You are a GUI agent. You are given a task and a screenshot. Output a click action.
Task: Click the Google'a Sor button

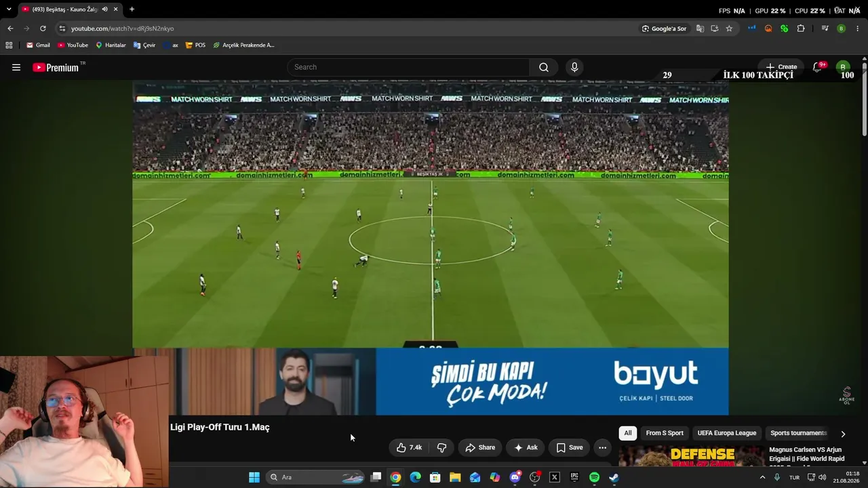665,28
